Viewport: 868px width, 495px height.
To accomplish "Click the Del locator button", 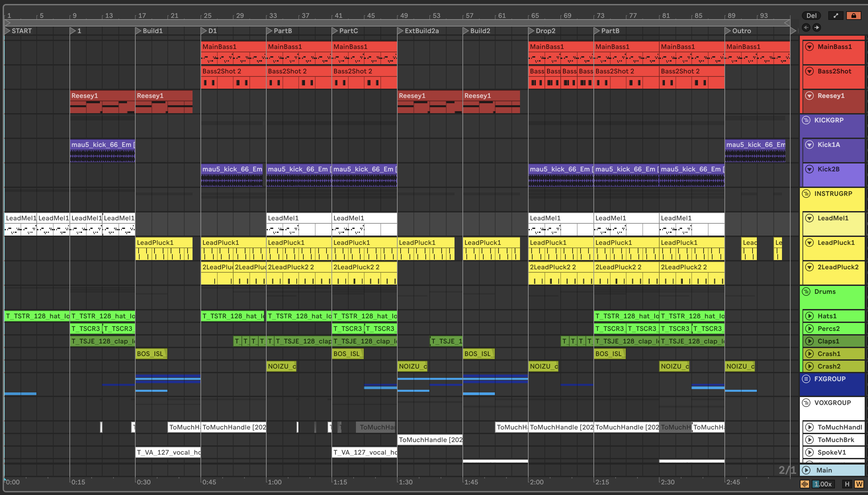I will tap(811, 15).
